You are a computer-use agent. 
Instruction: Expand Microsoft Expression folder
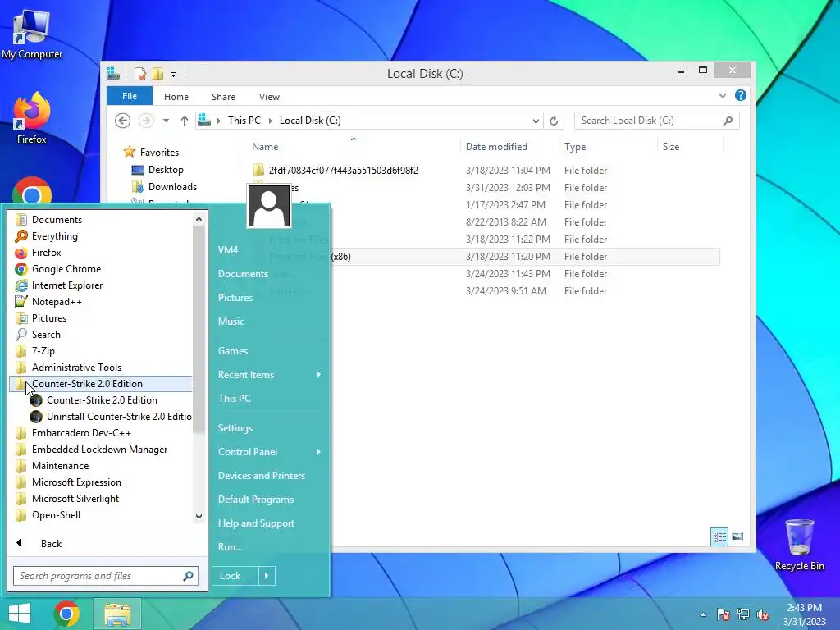[100, 482]
